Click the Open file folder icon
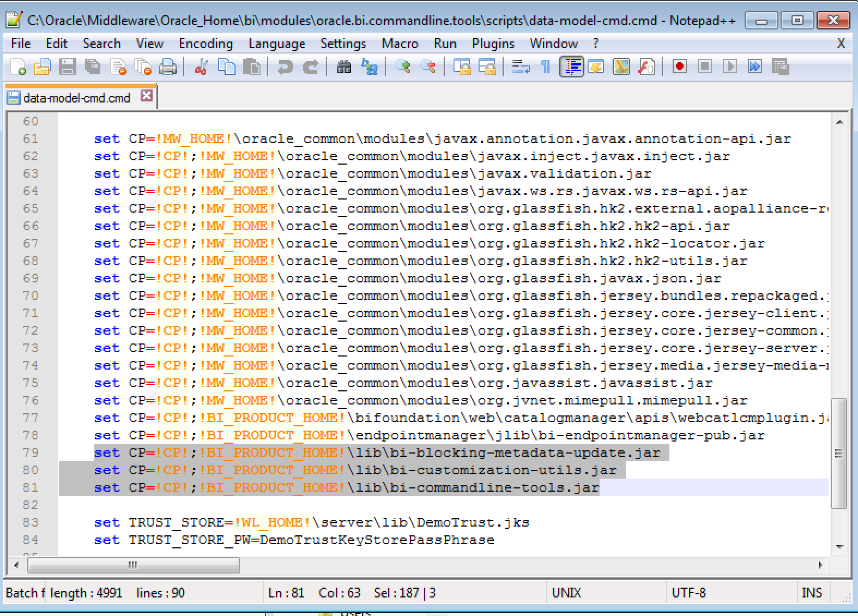The width and height of the screenshot is (858, 616). point(42,67)
